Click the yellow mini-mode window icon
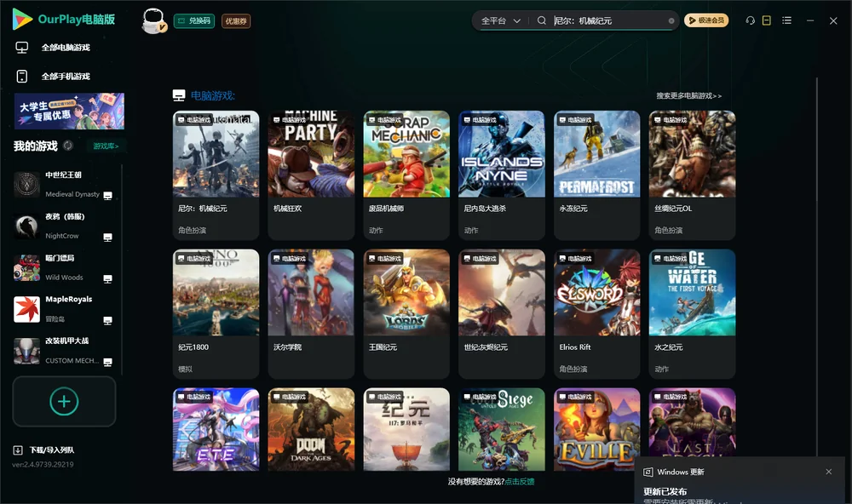This screenshot has width=852, height=504. (x=767, y=20)
